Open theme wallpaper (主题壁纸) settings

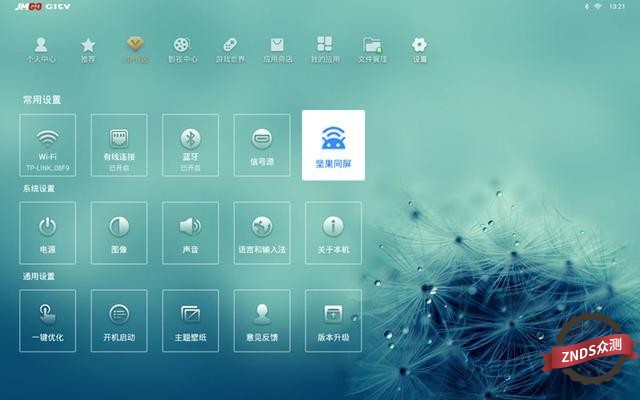(x=190, y=321)
